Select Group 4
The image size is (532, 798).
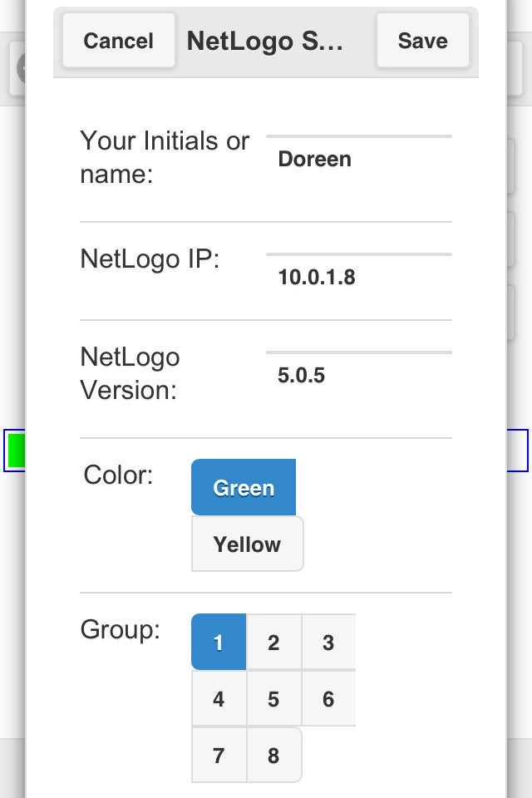click(218, 698)
